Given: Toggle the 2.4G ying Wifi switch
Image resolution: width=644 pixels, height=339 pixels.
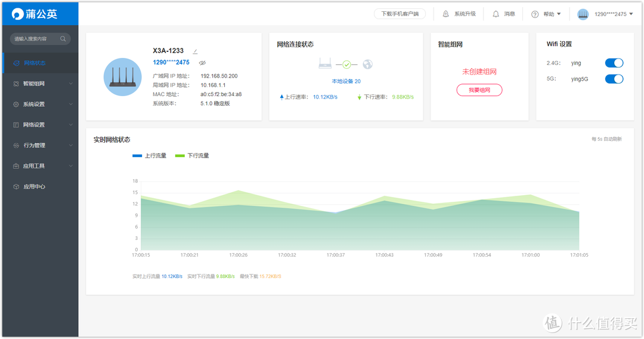Looking at the screenshot, I should point(614,63).
